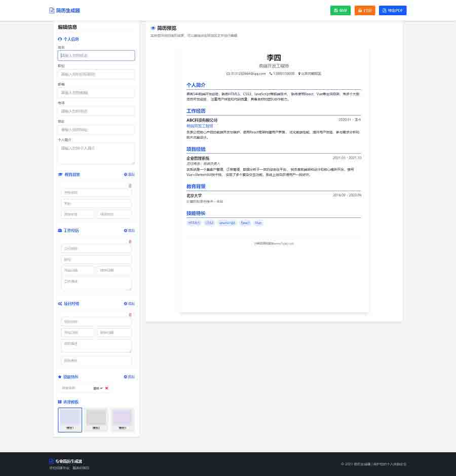This screenshot has height=476, width=456.
Task: Export resume with 导出PDF button
Action: [393, 11]
